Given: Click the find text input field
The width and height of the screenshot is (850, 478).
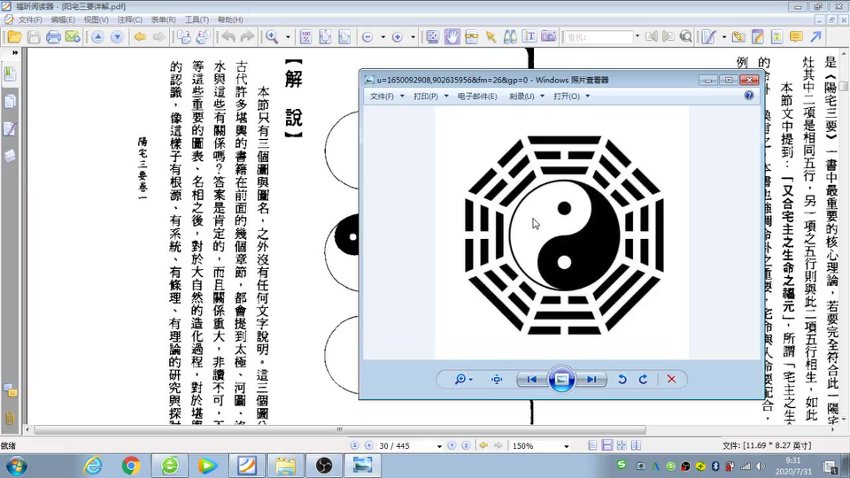Looking at the screenshot, I should 598,37.
